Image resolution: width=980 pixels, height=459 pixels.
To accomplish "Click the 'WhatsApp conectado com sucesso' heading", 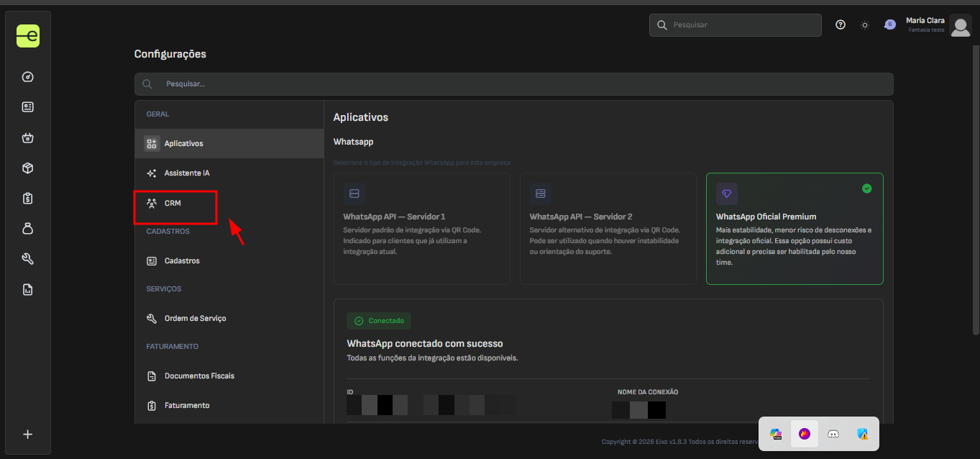I will [x=425, y=344].
